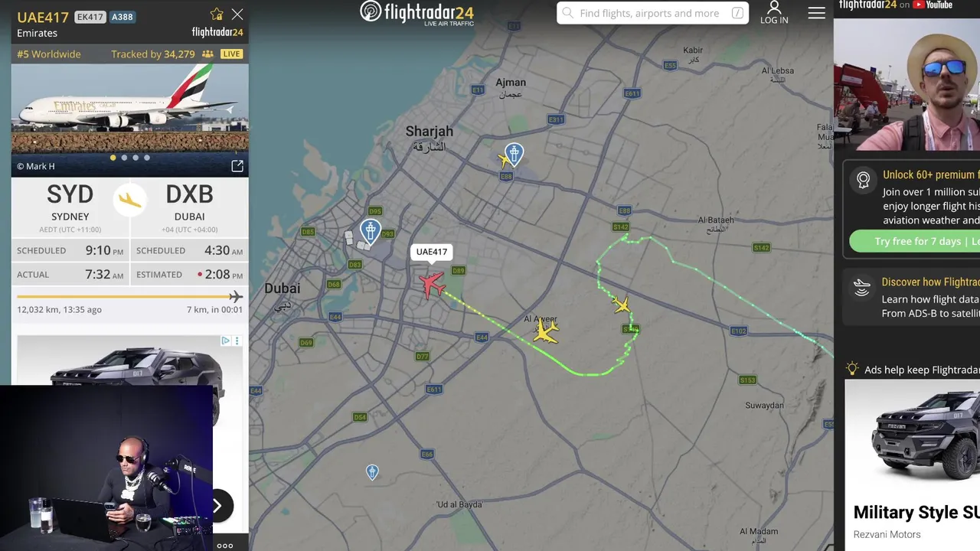Select the yellow aircraft near Al Aweer
Screen dimensions: 980x551
pyautogui.click(x=546, y=331)
